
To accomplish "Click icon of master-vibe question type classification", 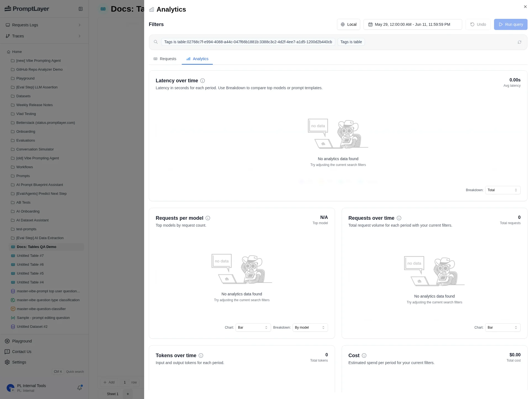I will [13, 300].
